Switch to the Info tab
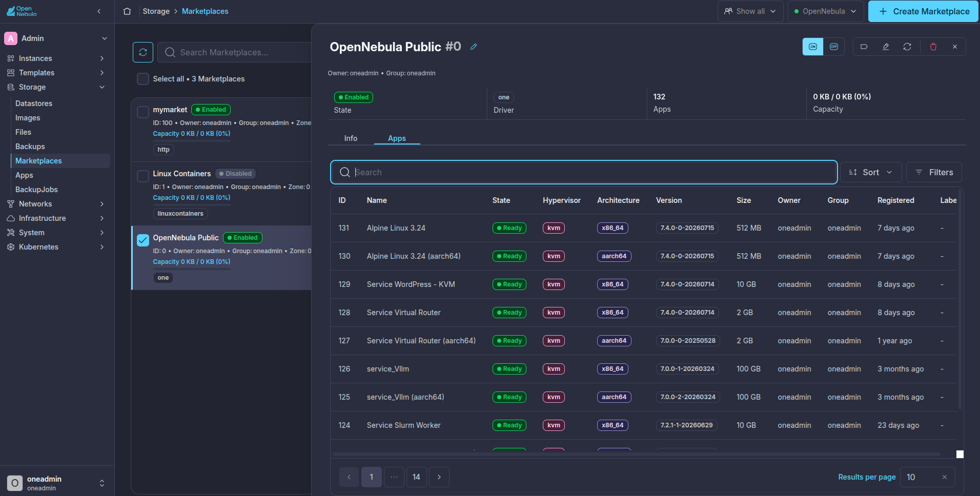Image resolution: width=980 pixels, height=496 pixels. [x=351, y=138]
